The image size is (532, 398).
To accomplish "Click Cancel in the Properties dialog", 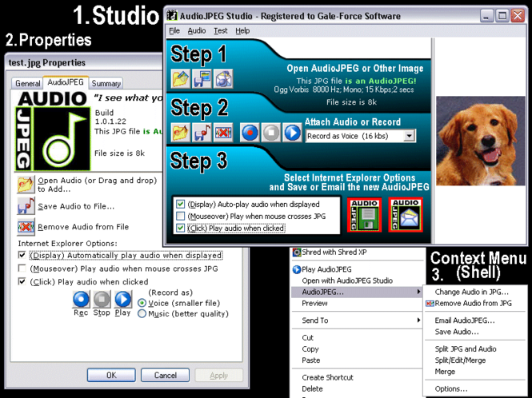I will click(166, 376).
